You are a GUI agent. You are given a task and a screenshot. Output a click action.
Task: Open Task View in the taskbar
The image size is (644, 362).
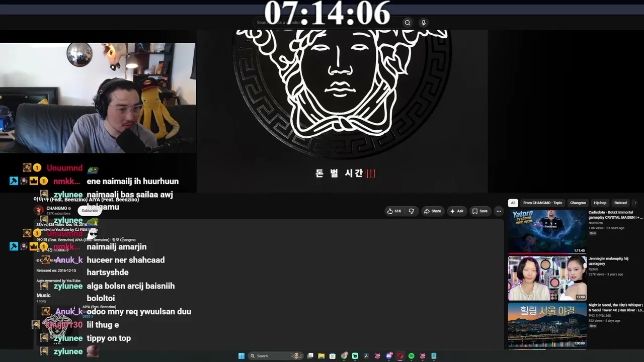tap(310, 356)
